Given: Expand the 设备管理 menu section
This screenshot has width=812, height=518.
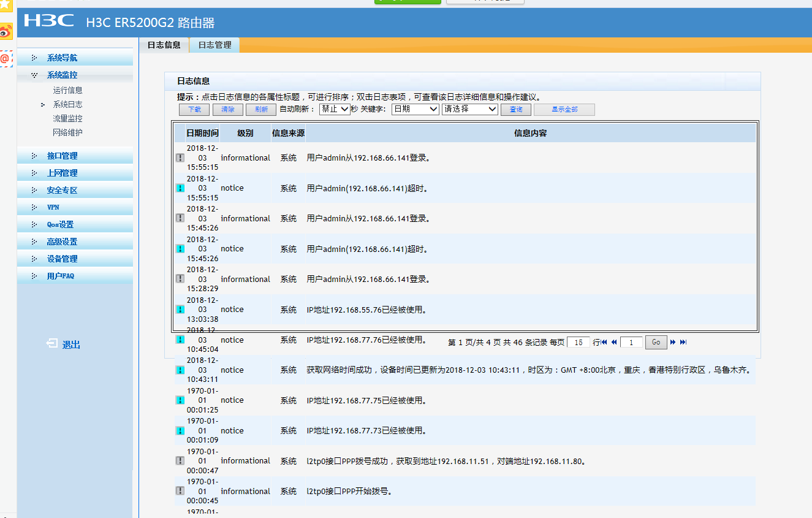Looking at the screenshot, I should click(75, 259).
